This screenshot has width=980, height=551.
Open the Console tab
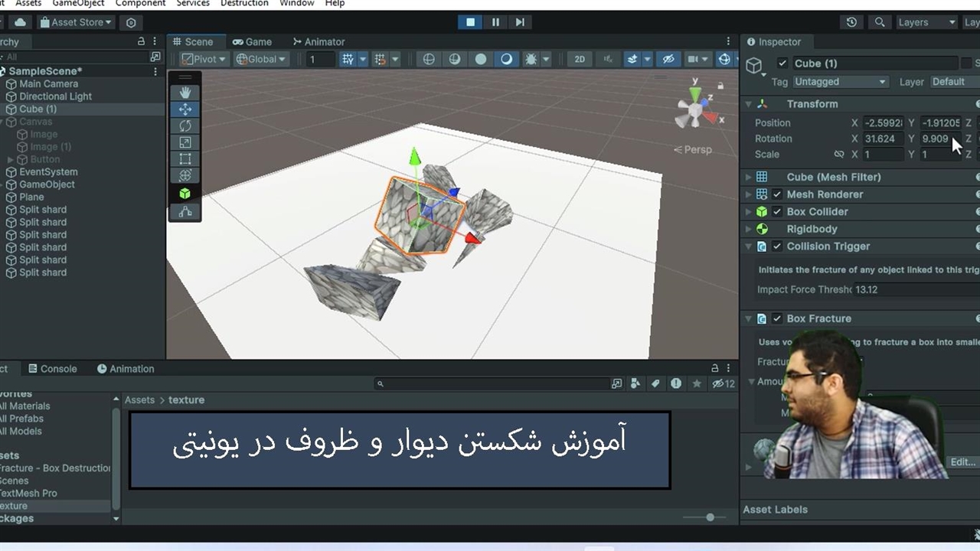tap(52, 369)
